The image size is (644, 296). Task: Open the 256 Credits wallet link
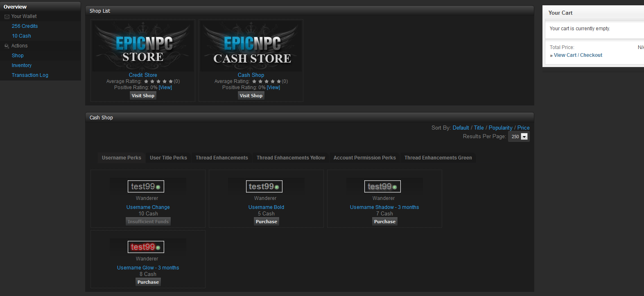tap(25, 26)
